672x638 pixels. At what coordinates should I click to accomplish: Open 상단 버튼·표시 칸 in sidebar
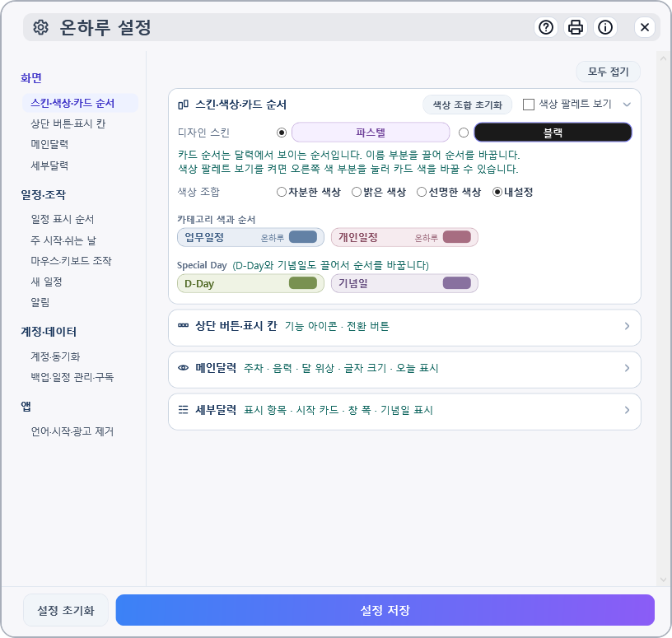[68, 123]
